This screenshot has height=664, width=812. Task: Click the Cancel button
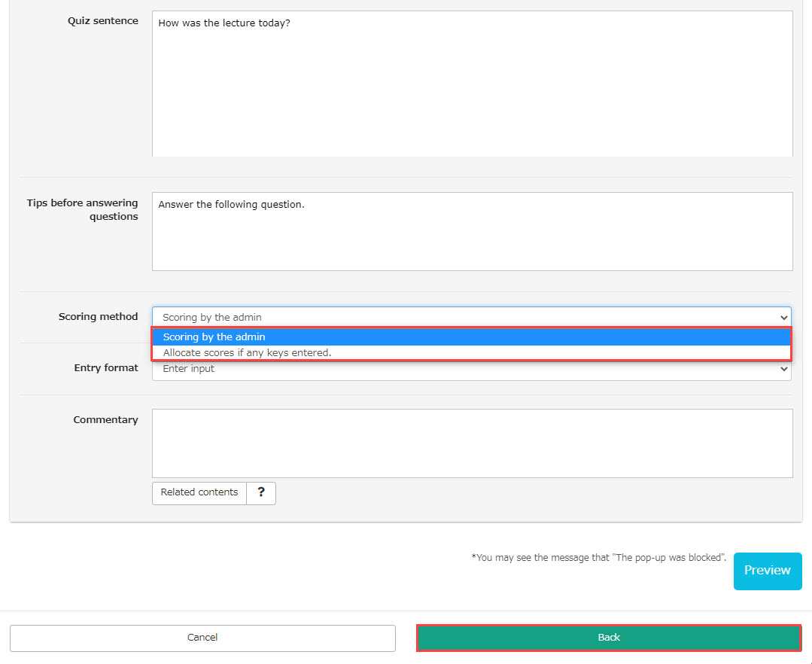(202, 638)
